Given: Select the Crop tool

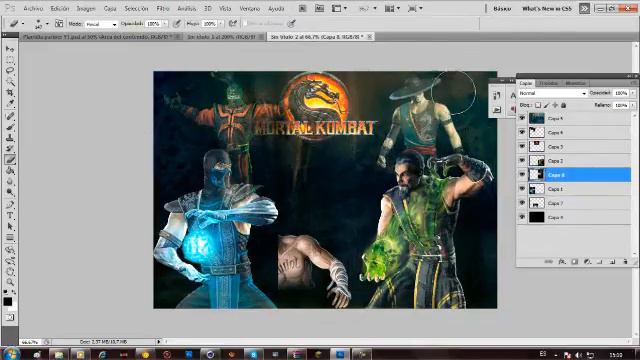Looking at the screenshot, I should click(x=10, y=93).
